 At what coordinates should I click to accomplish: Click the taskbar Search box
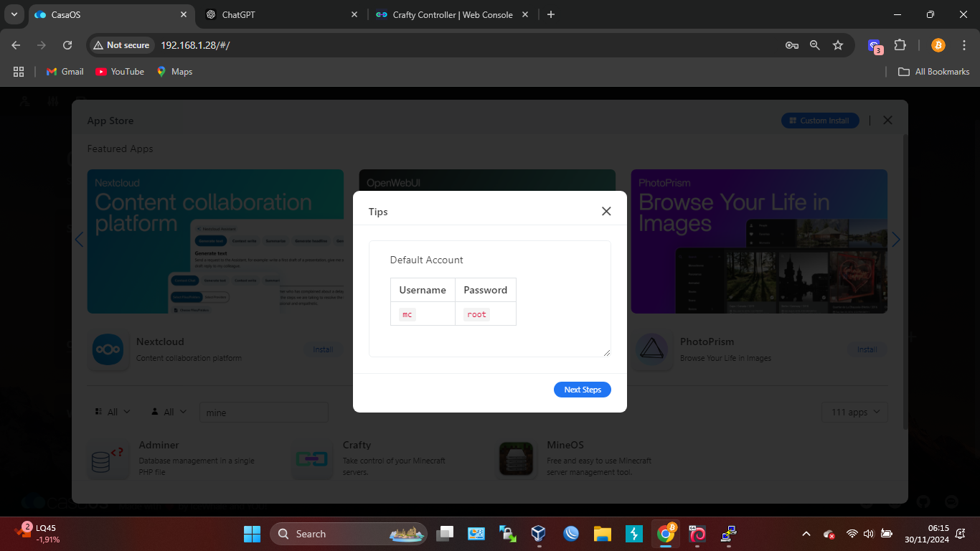(349, 534)
